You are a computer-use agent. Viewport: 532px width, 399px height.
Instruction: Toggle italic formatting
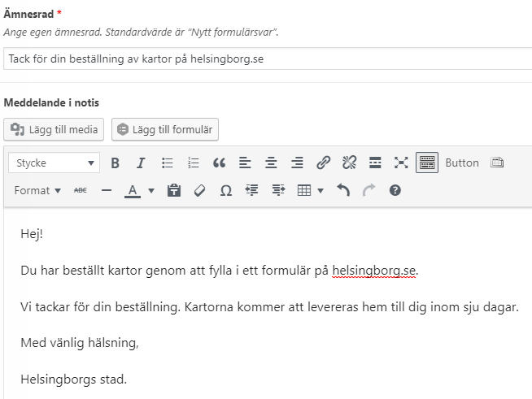tap(141, 163)
